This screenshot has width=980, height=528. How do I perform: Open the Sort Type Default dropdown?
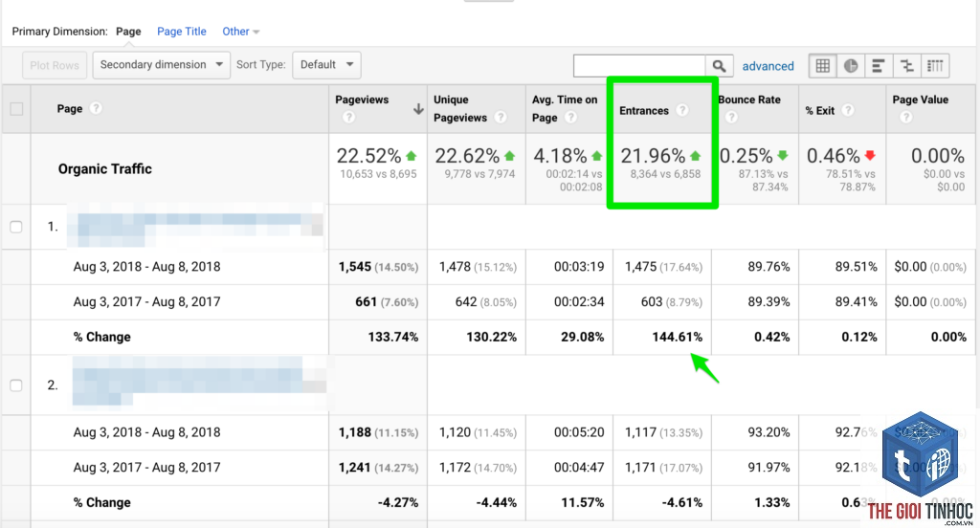point(326,65)
